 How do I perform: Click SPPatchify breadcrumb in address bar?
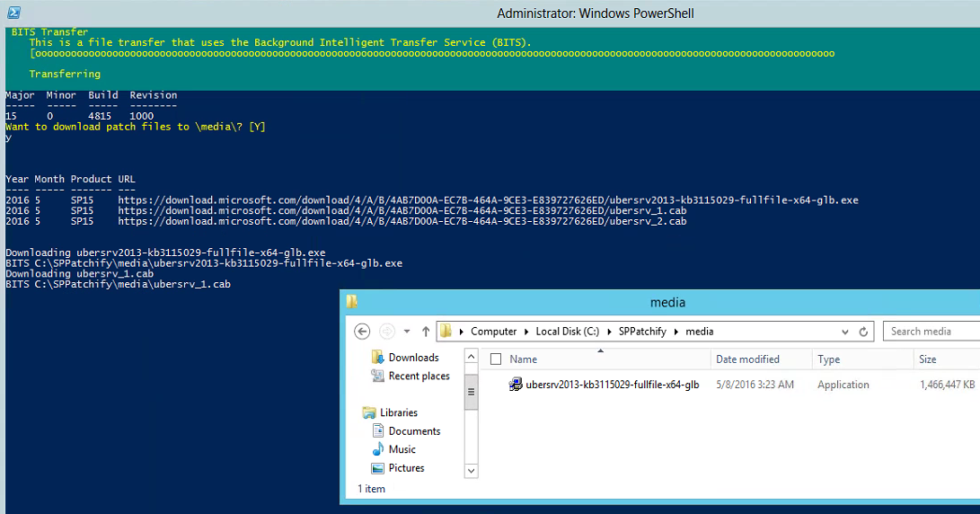(x=642, y=332)
